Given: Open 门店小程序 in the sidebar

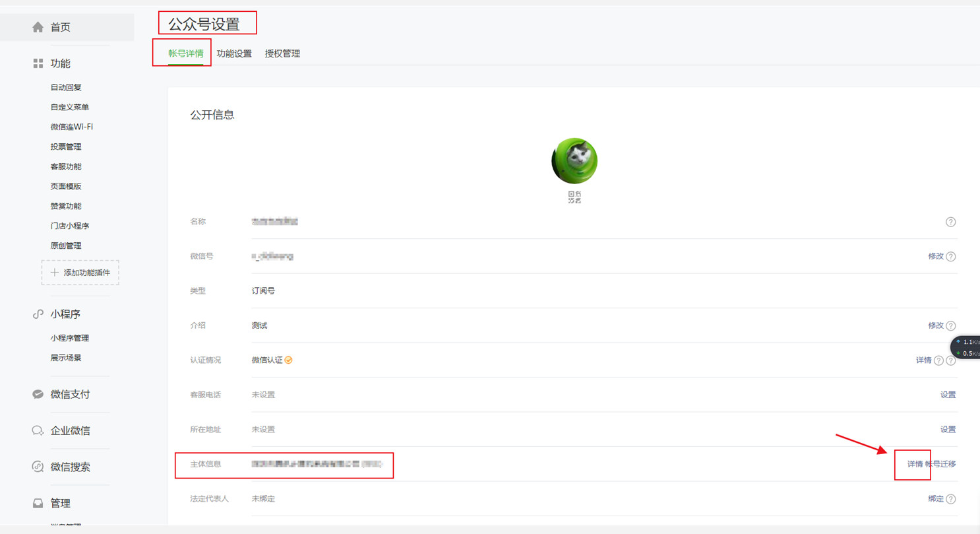Looking at the screenshot, I should coord(70,226).
